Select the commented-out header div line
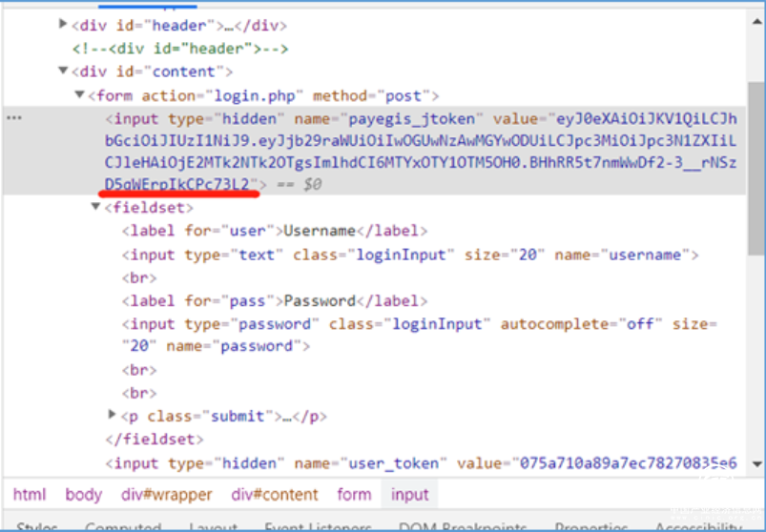 pos(180,49)
